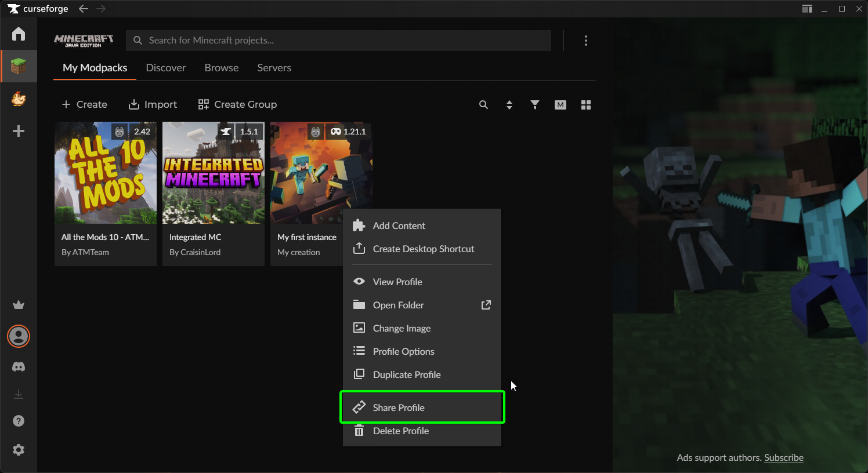
Task: Open the downloads icon in sidebar
Action: coord(19,394)
